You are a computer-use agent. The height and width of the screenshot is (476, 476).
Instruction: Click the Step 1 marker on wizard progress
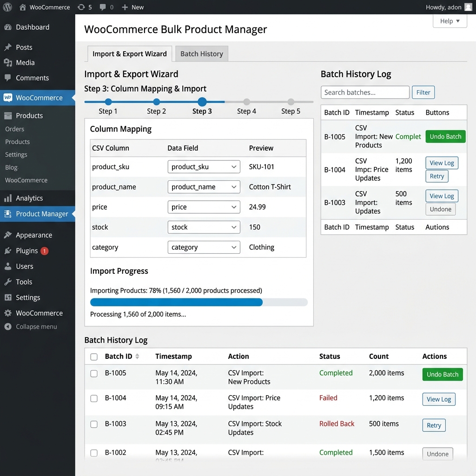tap(108, 102)
